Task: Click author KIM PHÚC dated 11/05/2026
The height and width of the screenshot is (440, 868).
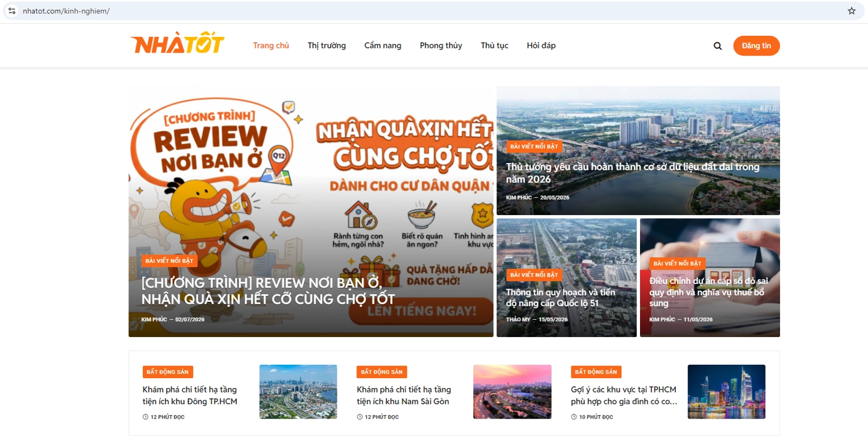Action: point(662,320)
